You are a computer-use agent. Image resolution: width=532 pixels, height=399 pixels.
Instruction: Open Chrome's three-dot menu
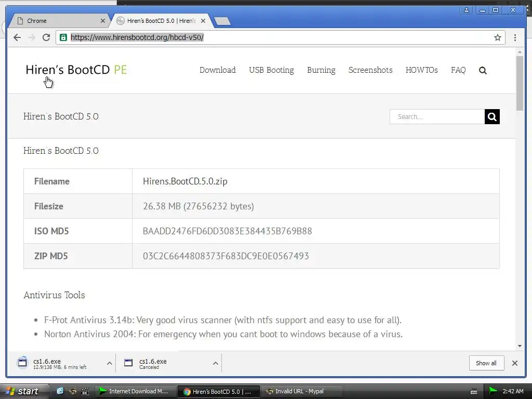515,37
